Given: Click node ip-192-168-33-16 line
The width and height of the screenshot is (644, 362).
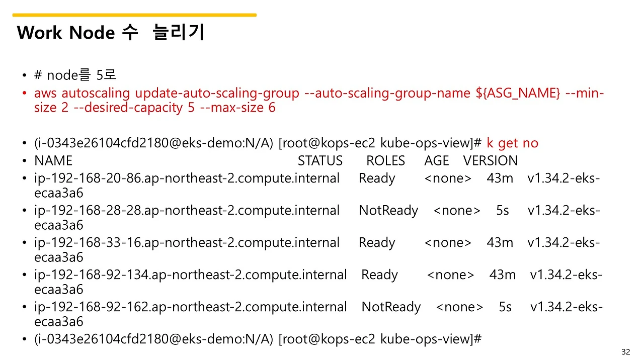Looking at the screenshot, I should point(186,242).
